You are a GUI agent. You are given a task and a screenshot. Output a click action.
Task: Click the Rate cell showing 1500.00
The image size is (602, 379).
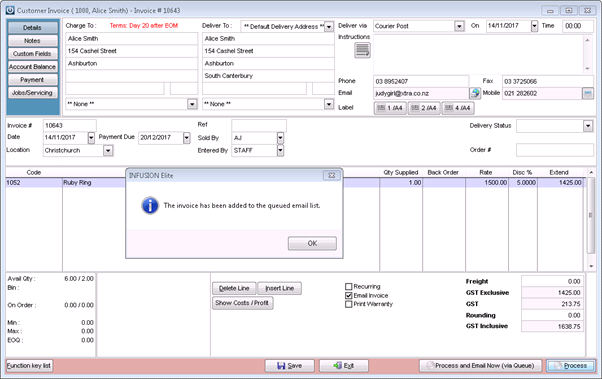(487, 183)
